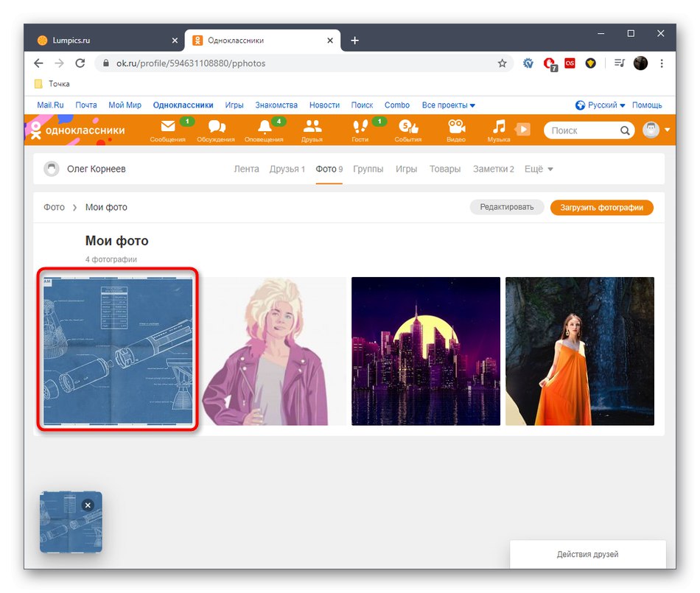Open the Друзья friends icon

(x=311, y=127)
